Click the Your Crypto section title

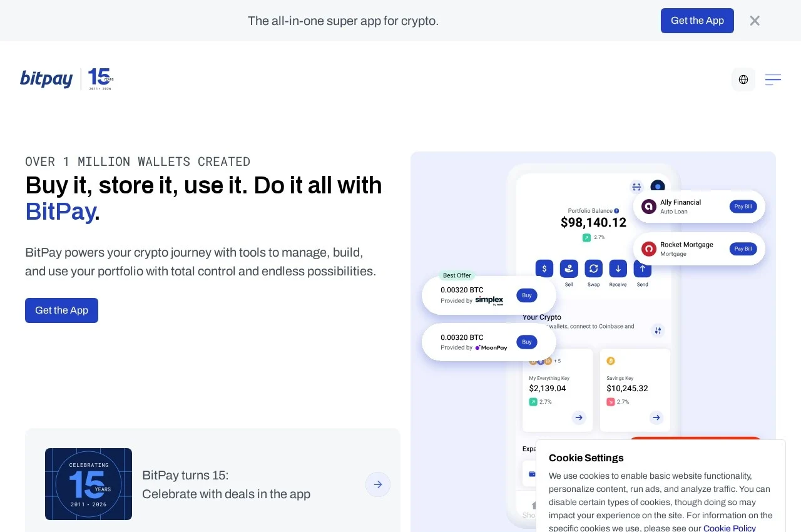542,317
